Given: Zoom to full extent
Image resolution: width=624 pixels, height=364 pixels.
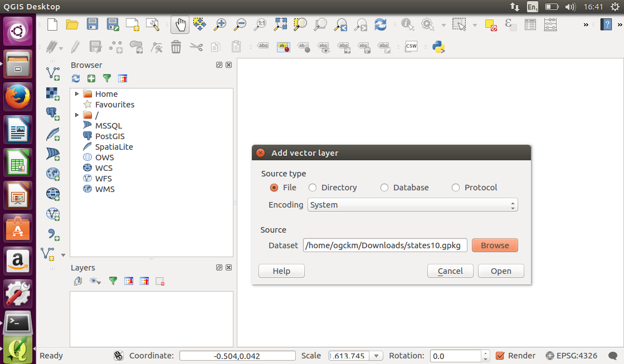Looking at the screenshot, I should coord(280,24).
